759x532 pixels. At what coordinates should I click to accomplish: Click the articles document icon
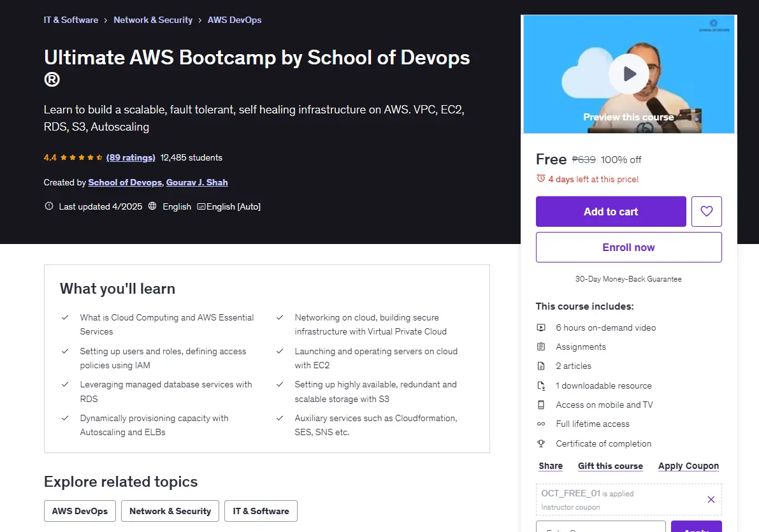(540, 366)
